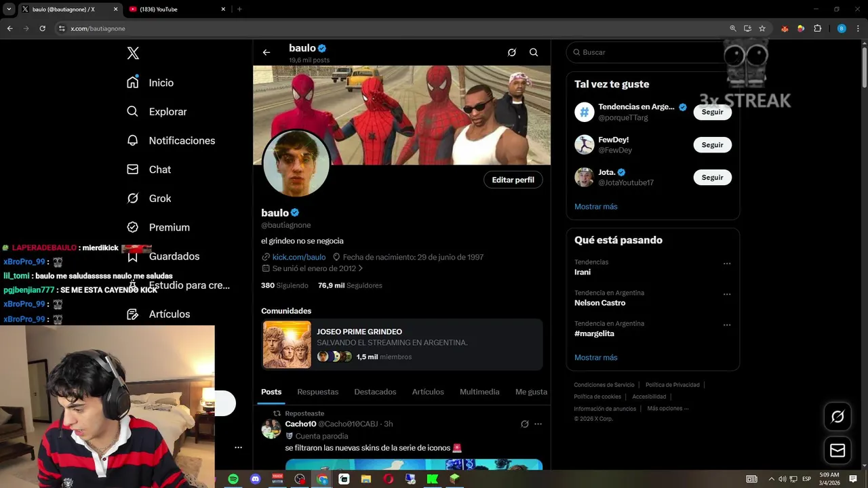
Task: Open the #margelita trend
Action: pos(594,333)
